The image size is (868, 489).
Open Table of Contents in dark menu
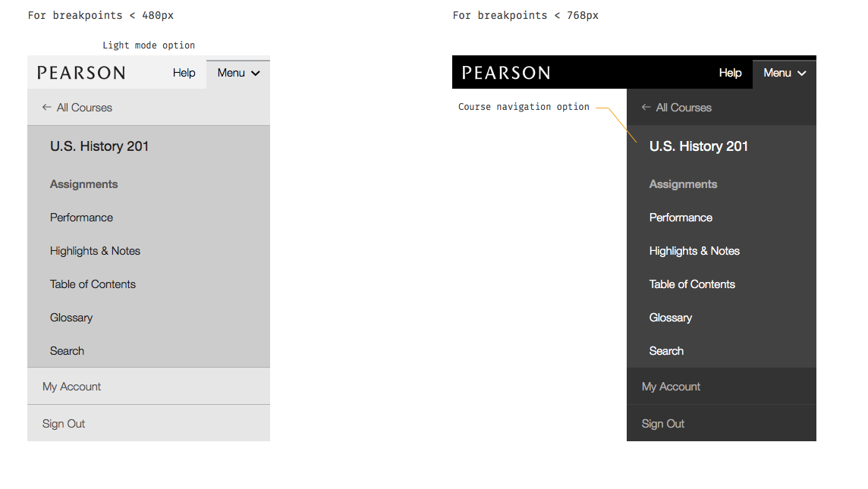click(692, 284)
